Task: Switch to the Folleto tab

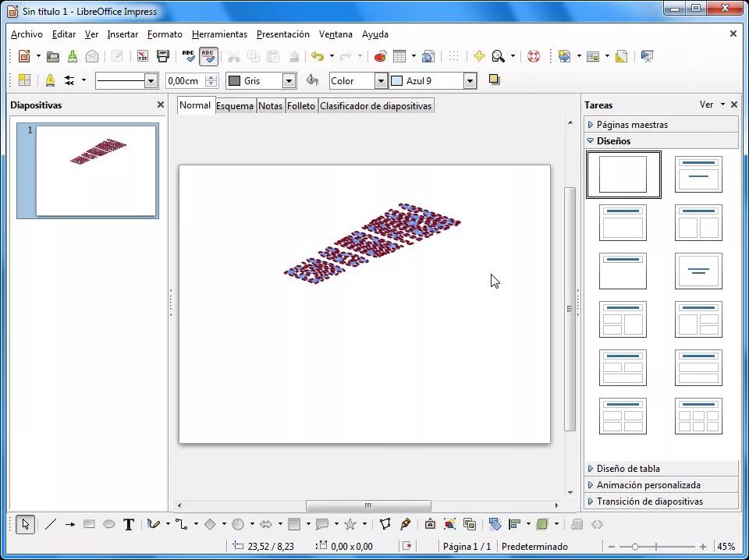Action: coord(301,106)
